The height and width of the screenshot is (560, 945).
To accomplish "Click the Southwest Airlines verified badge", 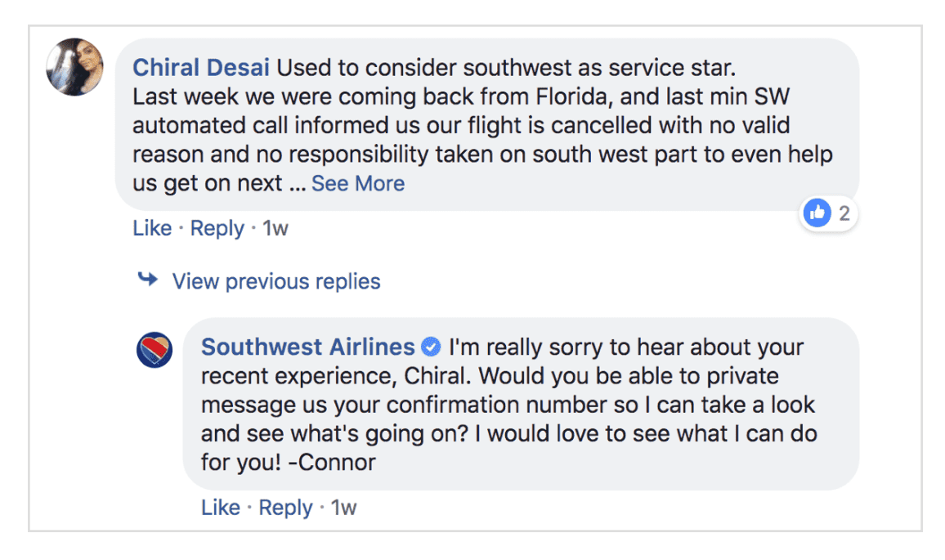I will click(x=431, y=347).
